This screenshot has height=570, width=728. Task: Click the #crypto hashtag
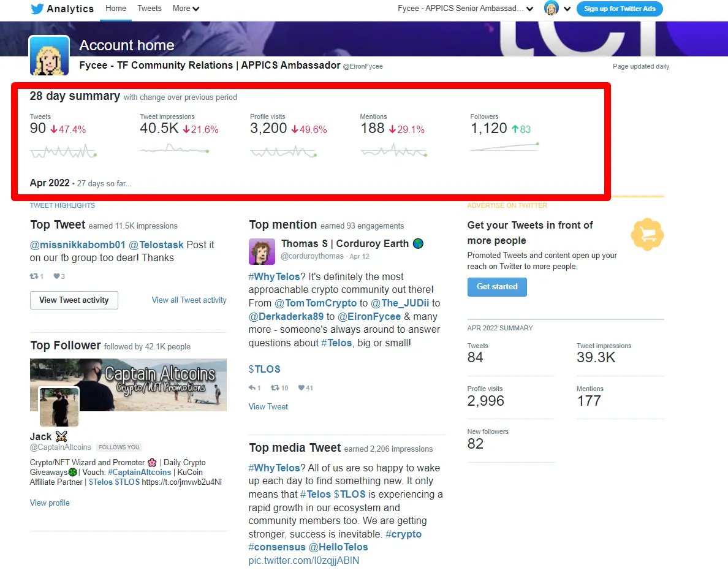click(403, 534)
